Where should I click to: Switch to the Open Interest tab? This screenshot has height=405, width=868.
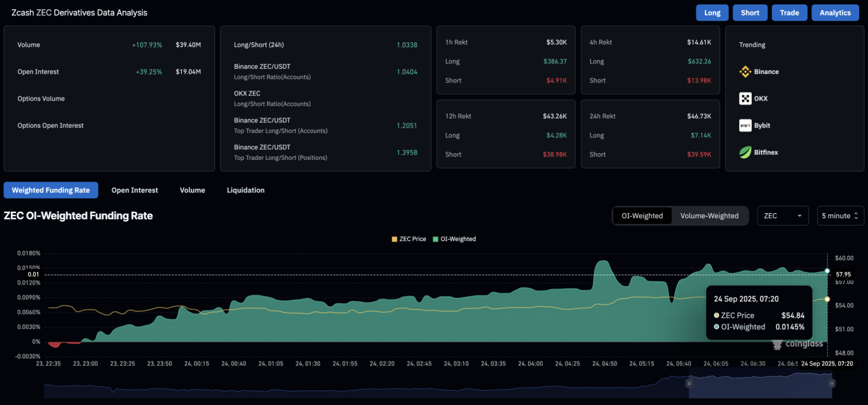(x=135, y=190)
